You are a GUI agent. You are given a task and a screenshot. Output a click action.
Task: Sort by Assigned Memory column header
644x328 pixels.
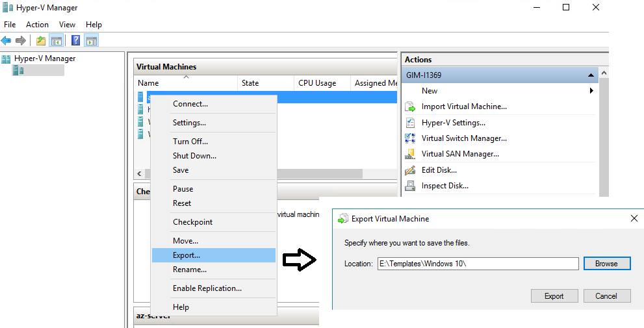coord(374,83)
